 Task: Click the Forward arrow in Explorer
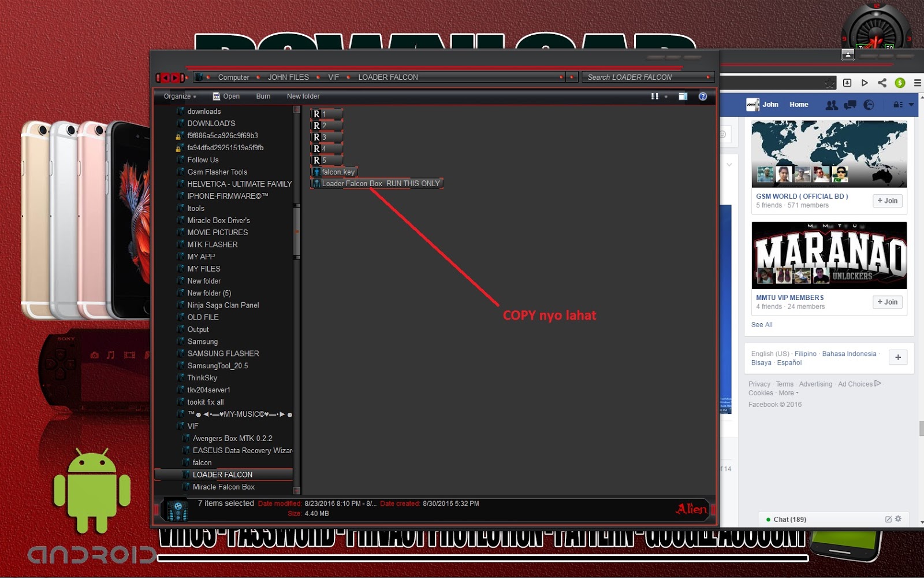click(x=175, y=77)
